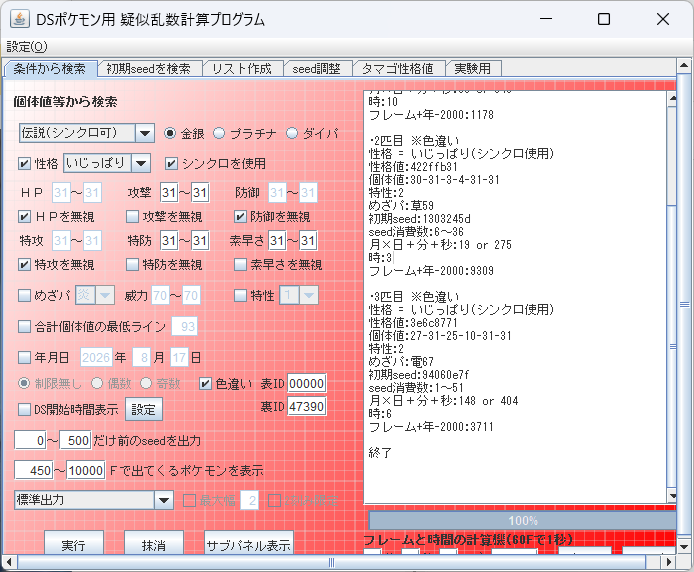Toggle ＨＰを無視 checkbox
The width and height of the screenshot is (694, 572).
[x=24, y=216]
